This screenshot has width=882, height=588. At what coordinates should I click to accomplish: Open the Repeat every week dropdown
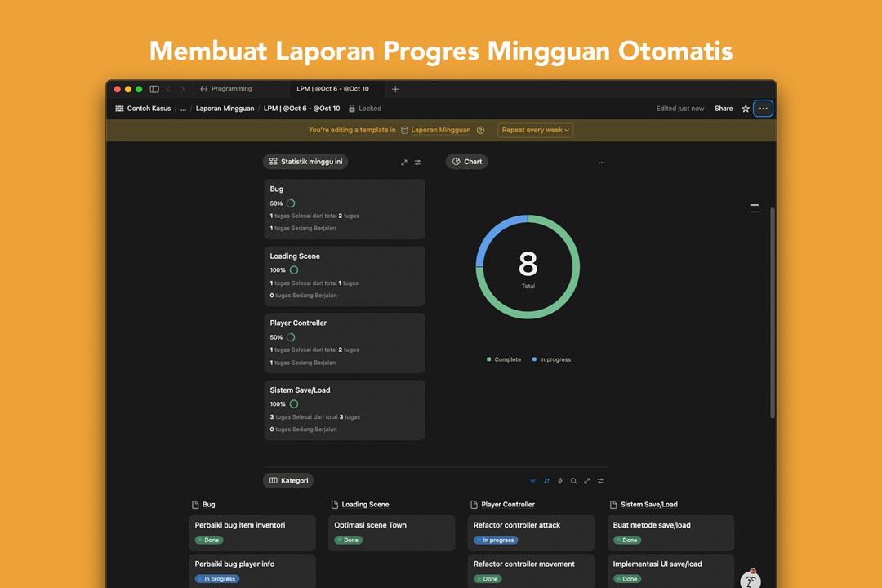click(x=536, y=130)
